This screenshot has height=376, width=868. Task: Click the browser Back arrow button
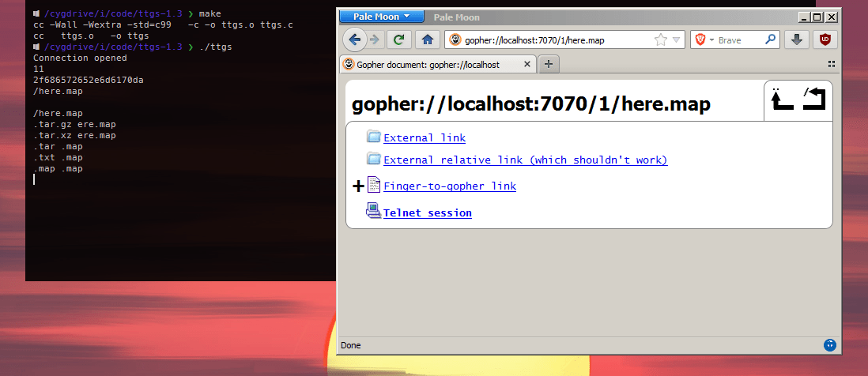coord(355,39)
